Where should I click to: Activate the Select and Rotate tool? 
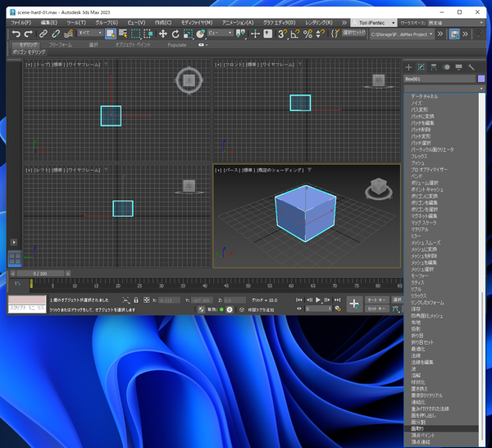coord(175,34)
